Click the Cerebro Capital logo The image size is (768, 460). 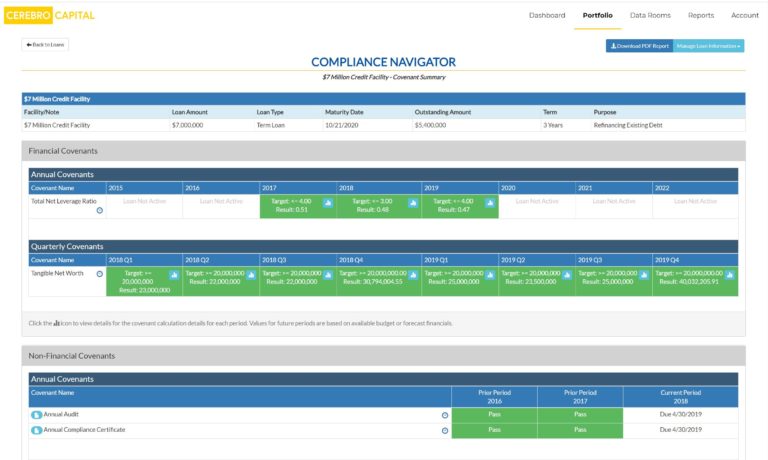point(49,15)
